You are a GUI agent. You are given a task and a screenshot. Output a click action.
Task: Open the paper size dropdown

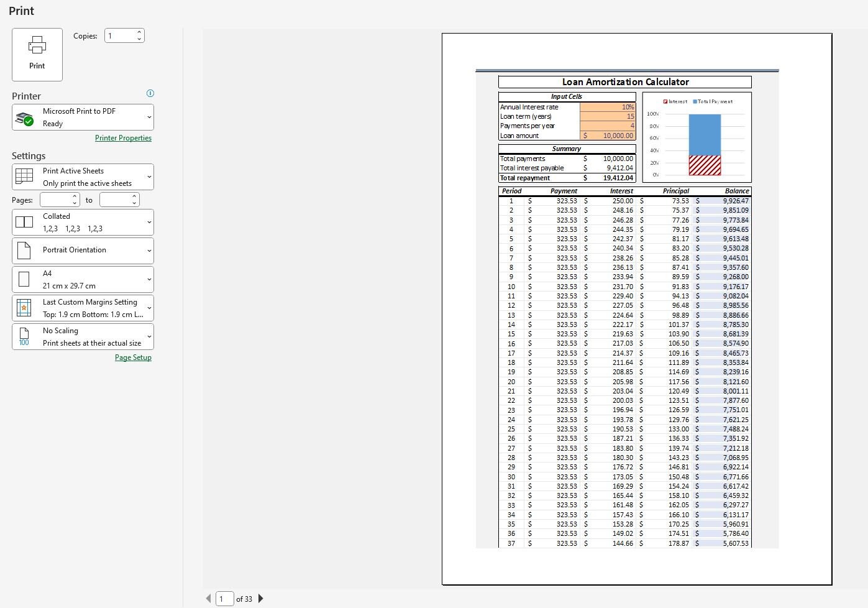148,279
